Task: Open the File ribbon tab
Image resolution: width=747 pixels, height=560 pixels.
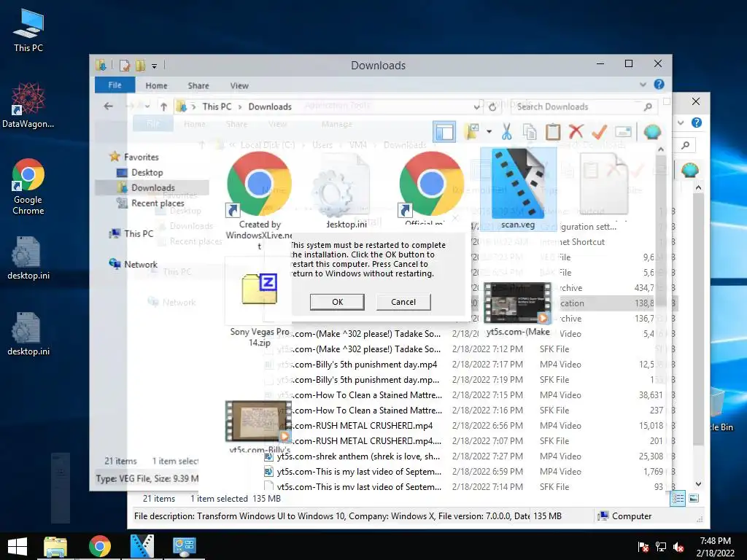Action: pos(115,85)
